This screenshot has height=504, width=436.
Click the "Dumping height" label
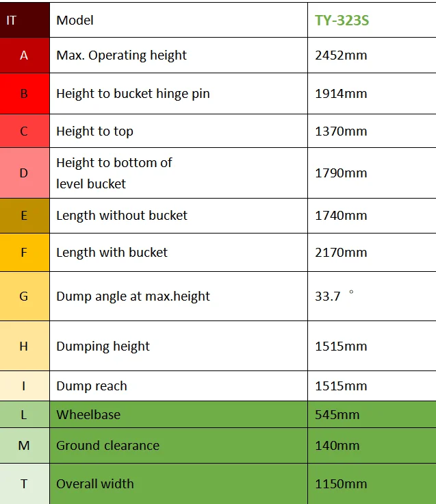tap(103, 346)
